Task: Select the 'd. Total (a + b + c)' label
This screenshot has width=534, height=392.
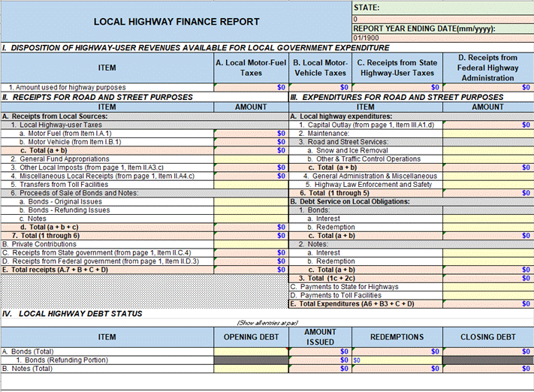Action: 49,227
